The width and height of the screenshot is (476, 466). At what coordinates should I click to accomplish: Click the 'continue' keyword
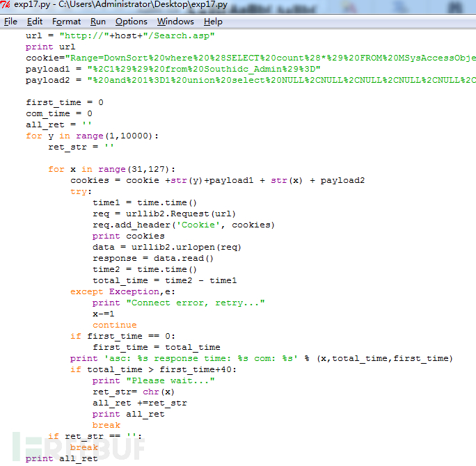pyautogui.click(x=114, y=326)
